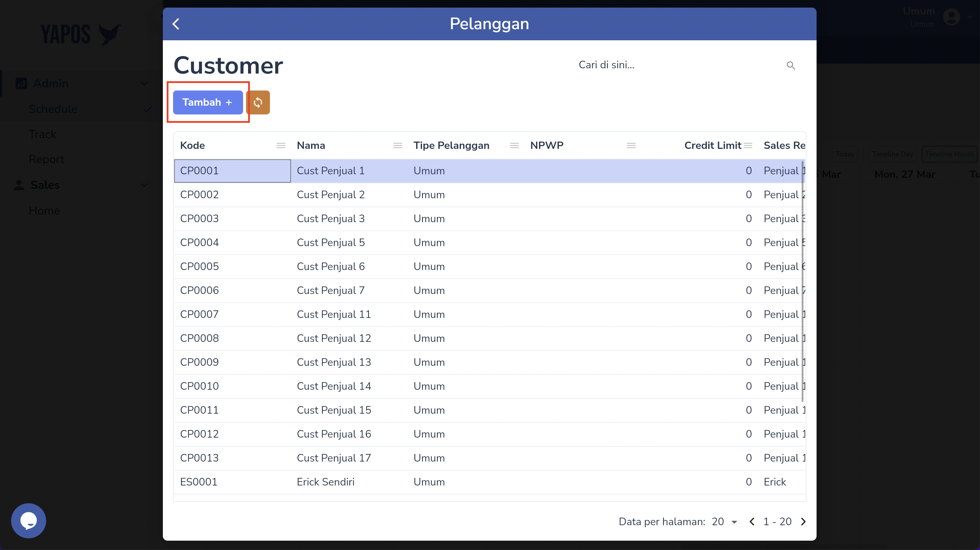Sort by Nama column header
980x550 pixels.
point(311,145)
